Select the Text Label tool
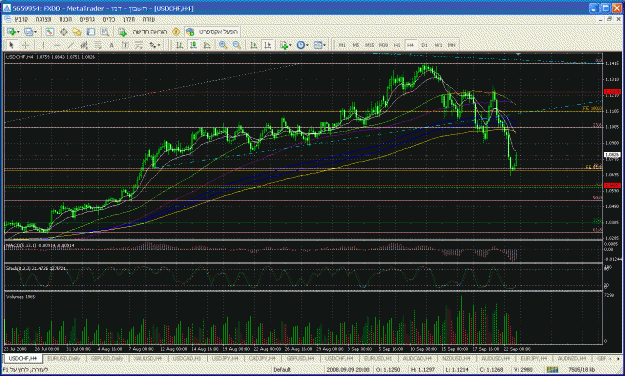This screenshot has height=376, width=625. tap(125, 45)
